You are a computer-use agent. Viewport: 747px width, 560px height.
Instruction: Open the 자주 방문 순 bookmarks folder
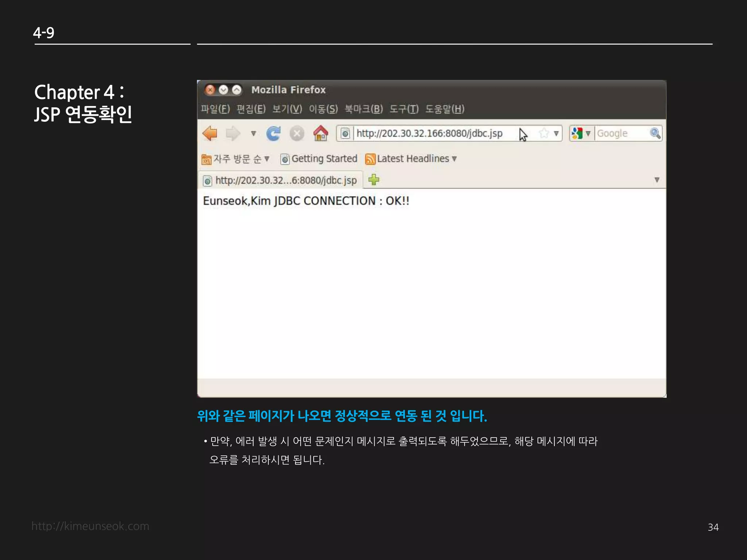pyautogui.click(x=236, y=159)
